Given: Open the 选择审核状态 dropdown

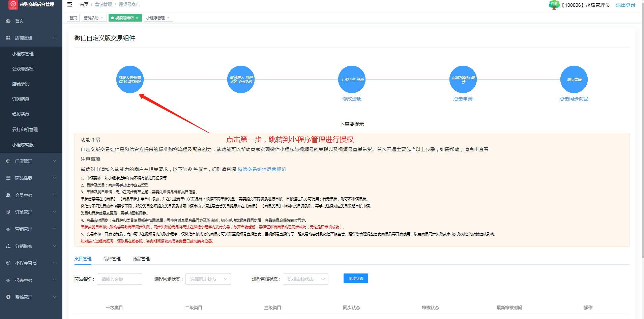Looking at the screenshot, I should (x=305, y=279).
